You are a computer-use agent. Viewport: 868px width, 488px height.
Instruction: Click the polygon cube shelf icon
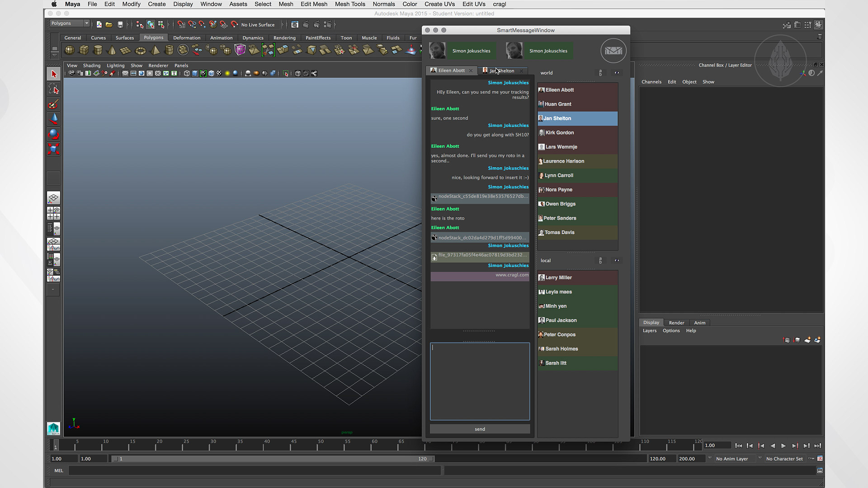click(x=84, y=50)
